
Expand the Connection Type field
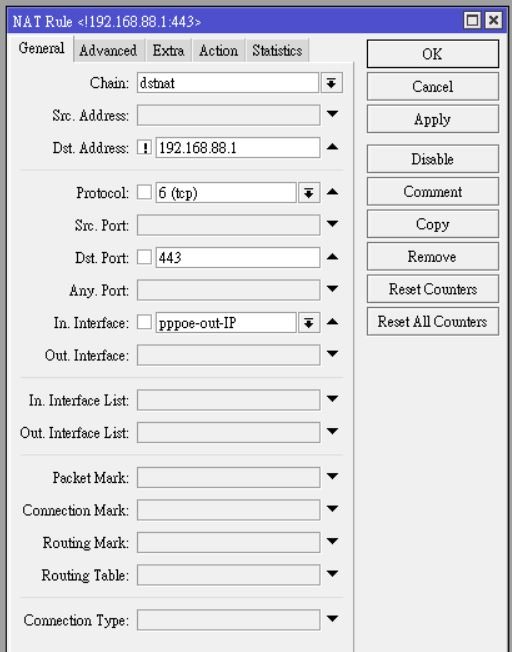pos(332,619)
